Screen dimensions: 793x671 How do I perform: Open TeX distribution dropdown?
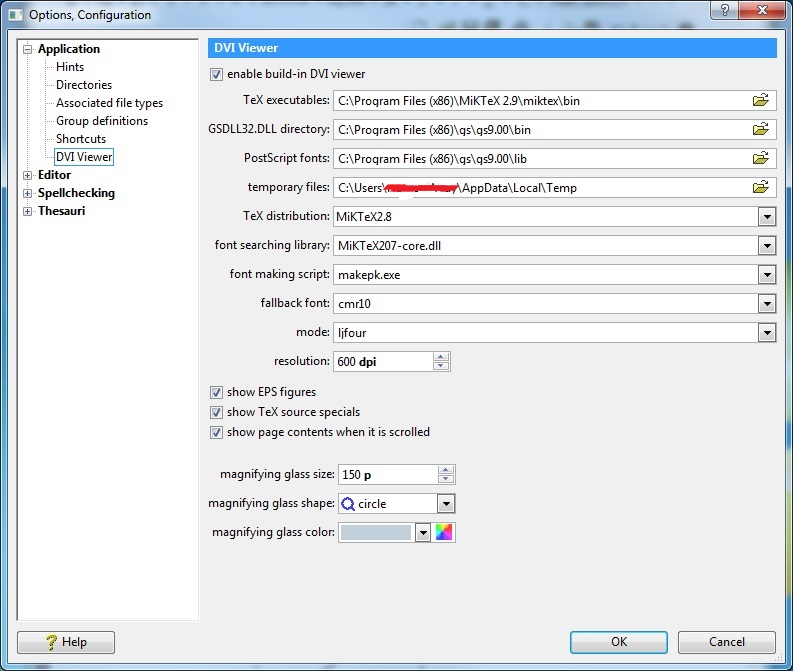[767, 217]
